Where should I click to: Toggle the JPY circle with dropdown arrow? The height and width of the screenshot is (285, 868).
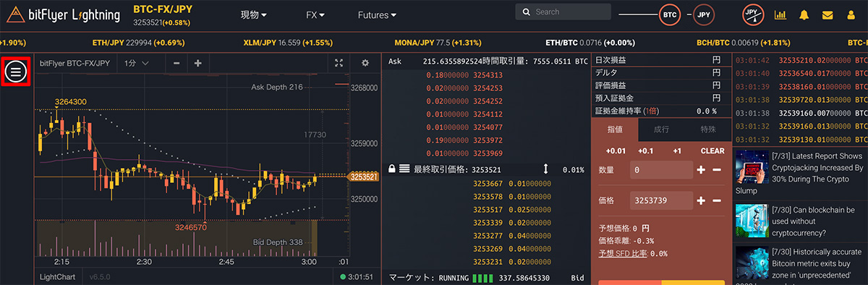point(753,14)
